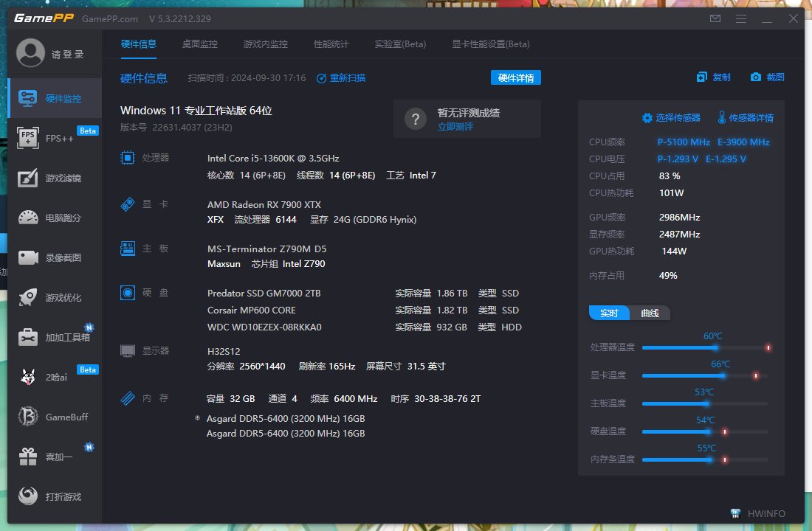Click the 显卡温度 temperature bar
Image resolution: width=812 pixels, height=531 pixels.
[705, 375]
